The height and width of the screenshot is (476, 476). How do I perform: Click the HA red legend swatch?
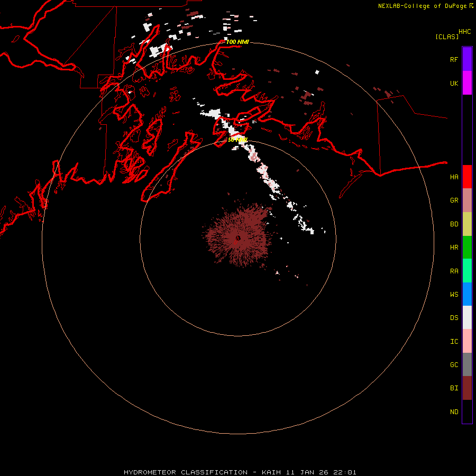coord(467,177)
